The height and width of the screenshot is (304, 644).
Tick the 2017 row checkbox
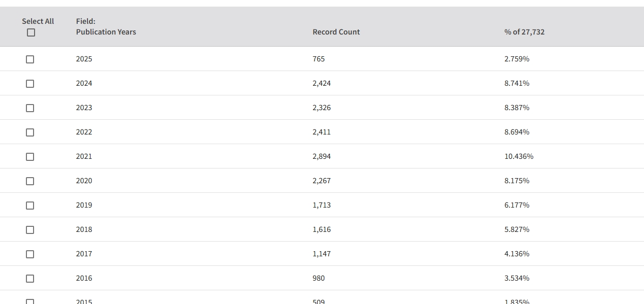[x=30, y=254]
